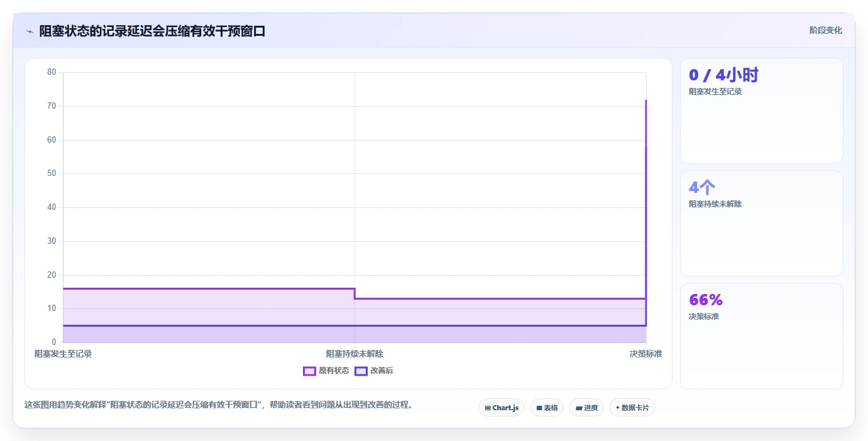Click the card caption 阻塞发生至记录
Screen dimensions: 868x441
[715, 92]
